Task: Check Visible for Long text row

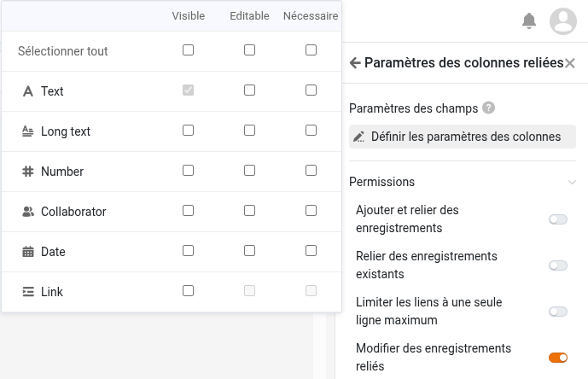Action: click(189, 131)
